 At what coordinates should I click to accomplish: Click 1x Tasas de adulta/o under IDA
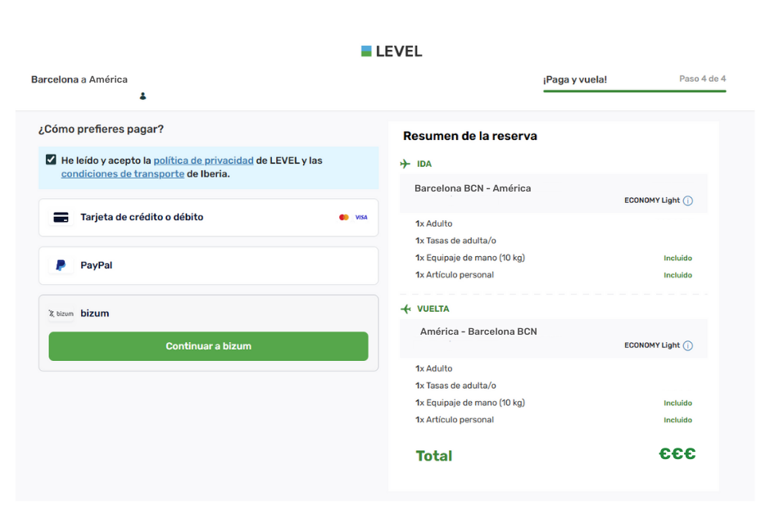(455, 241)
